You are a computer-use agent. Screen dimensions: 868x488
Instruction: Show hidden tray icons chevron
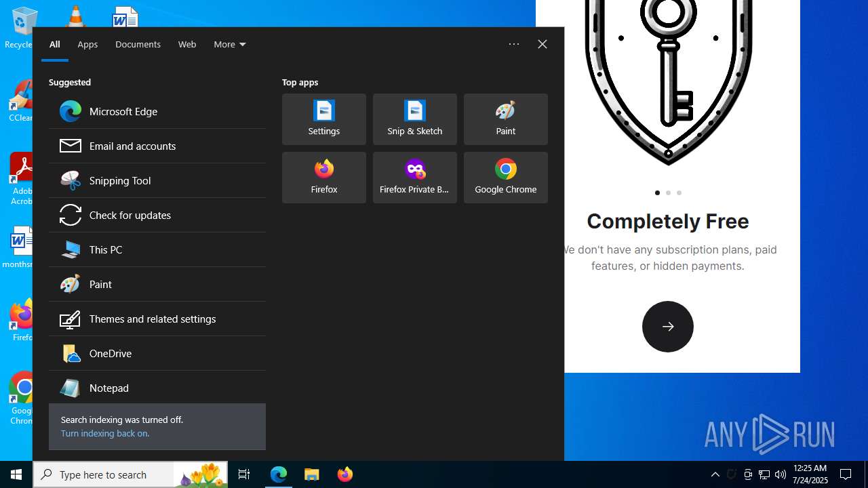pyautogui.click(x=715, y=474)
